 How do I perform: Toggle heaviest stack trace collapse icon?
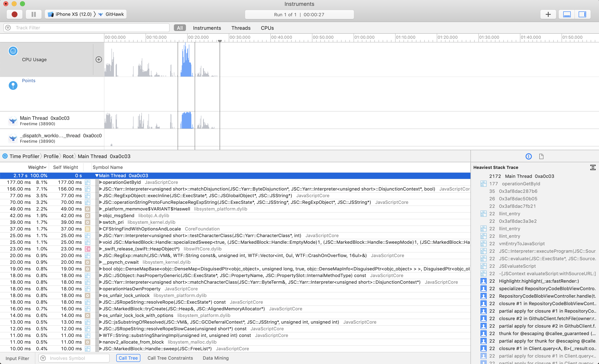[x=593, y=167]
